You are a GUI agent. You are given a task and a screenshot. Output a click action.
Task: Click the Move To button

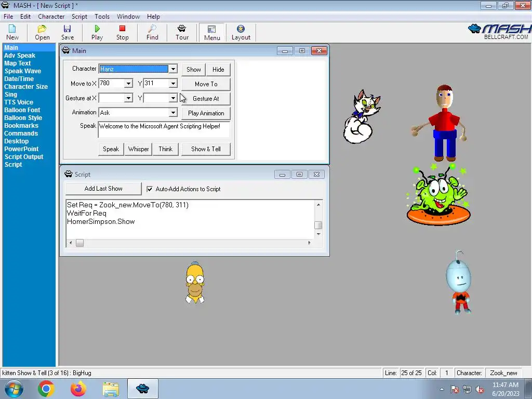tap(206, 84)
